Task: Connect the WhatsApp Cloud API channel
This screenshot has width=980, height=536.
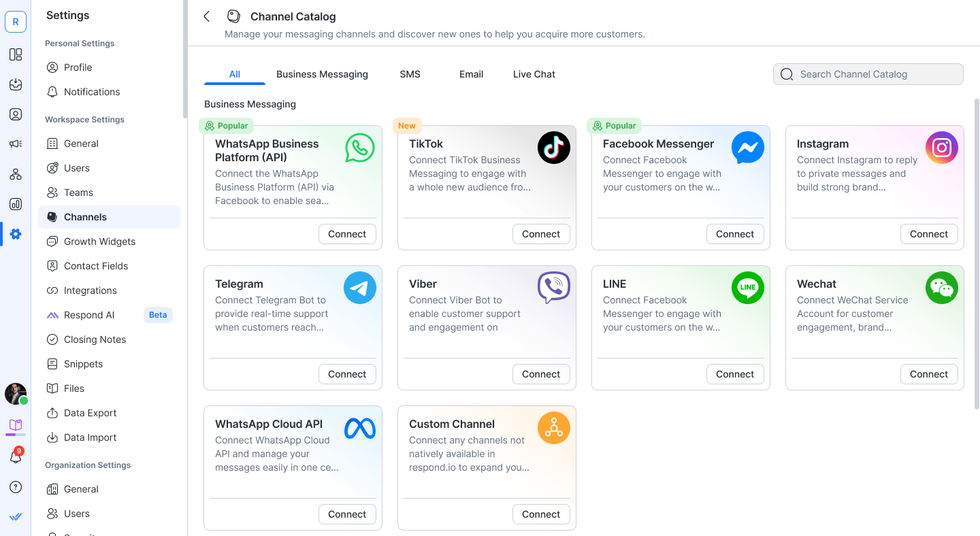Action: click(347, 514)
